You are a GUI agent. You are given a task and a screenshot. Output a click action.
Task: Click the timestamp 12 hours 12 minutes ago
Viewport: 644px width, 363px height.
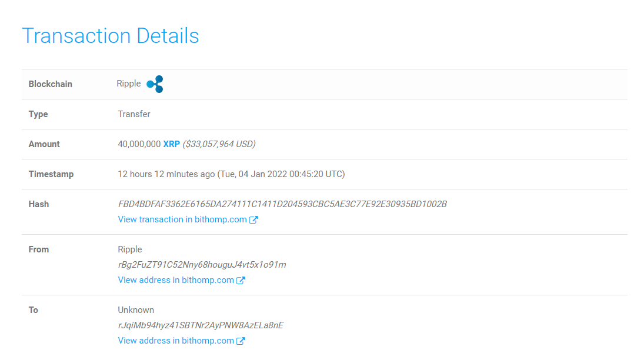point(166,174)
